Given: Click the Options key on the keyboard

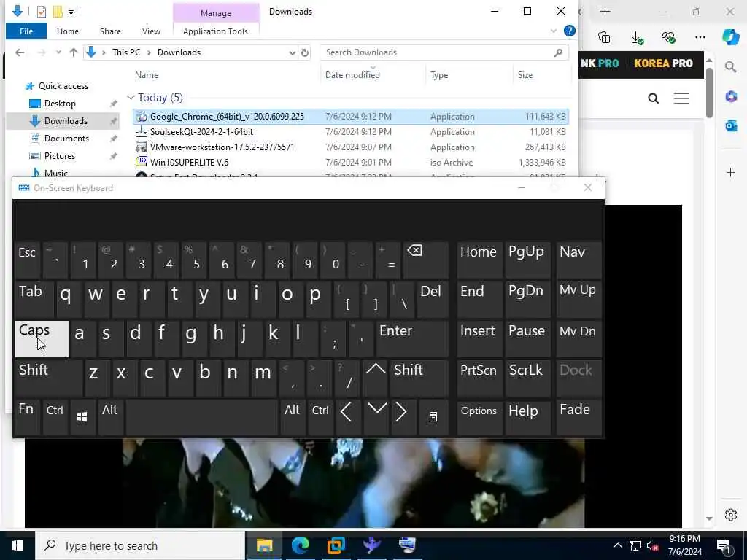Looking at the screenshot, I should 479,417.
